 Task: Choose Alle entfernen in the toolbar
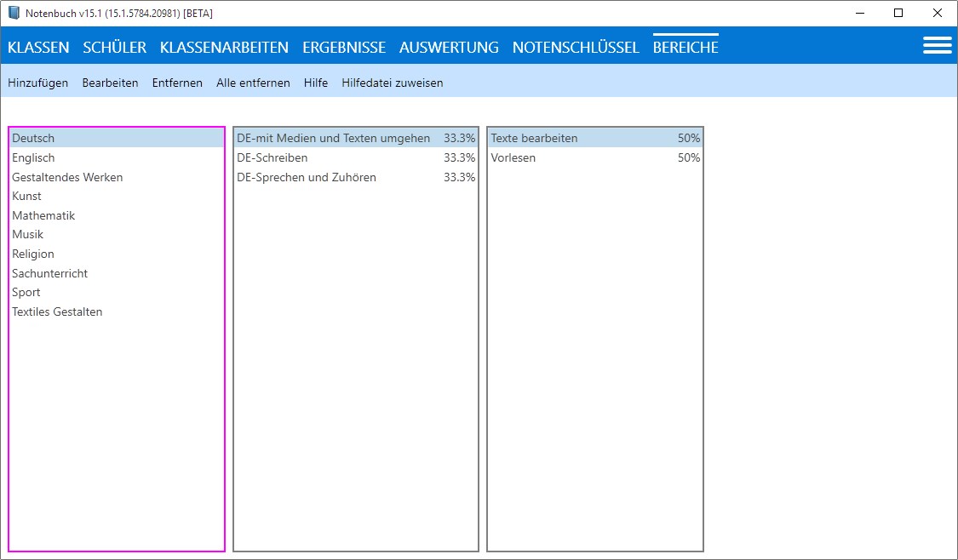pyautogui.click(x=253, y=83)
